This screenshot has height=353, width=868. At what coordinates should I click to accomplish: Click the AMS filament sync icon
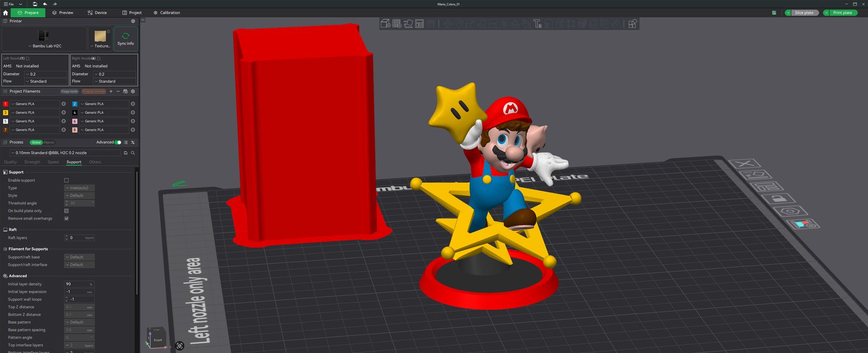[x=125, y=91]
